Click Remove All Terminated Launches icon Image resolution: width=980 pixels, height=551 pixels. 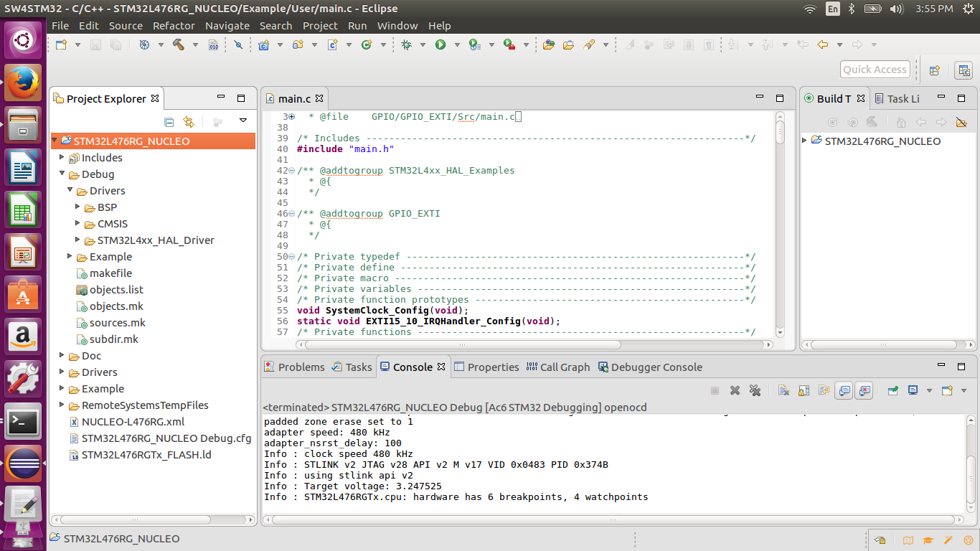(x=755, y=390)
